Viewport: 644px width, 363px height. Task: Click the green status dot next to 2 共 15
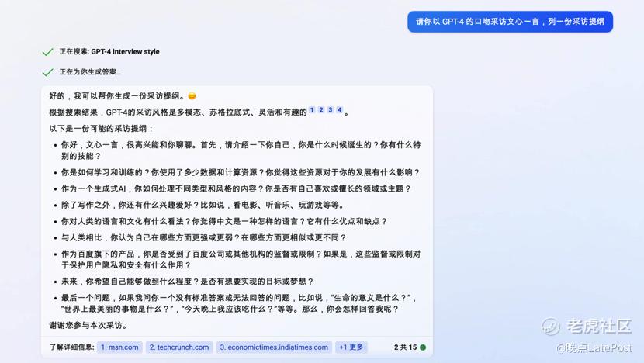click(x=423, y=347)
